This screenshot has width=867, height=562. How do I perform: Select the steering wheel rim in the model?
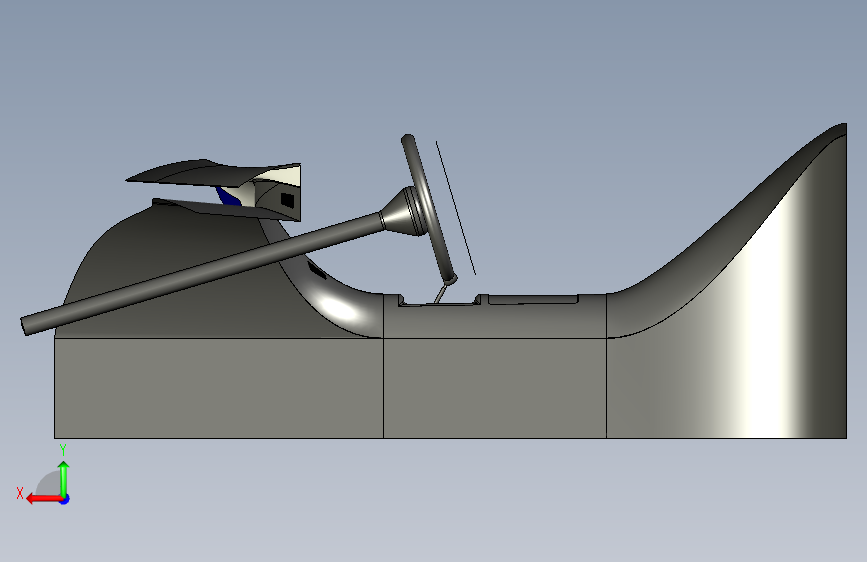pos(429,208)
